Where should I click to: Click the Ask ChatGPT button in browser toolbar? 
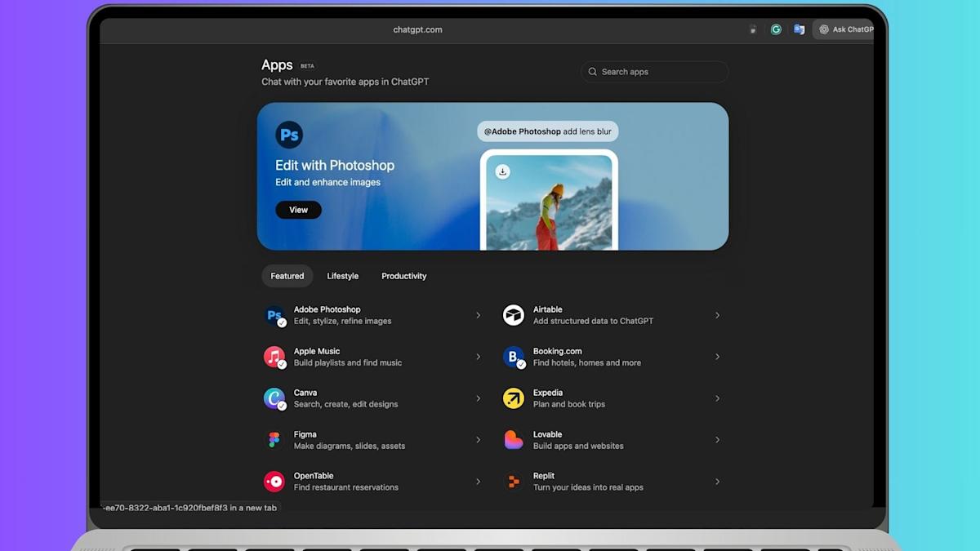click(845, 29)
